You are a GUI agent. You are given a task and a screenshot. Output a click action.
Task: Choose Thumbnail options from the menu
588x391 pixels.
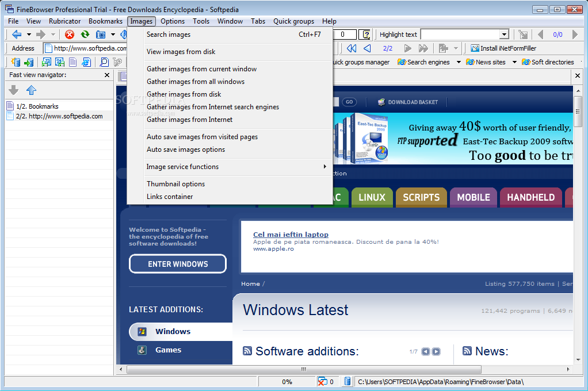[x=230, y=184]
